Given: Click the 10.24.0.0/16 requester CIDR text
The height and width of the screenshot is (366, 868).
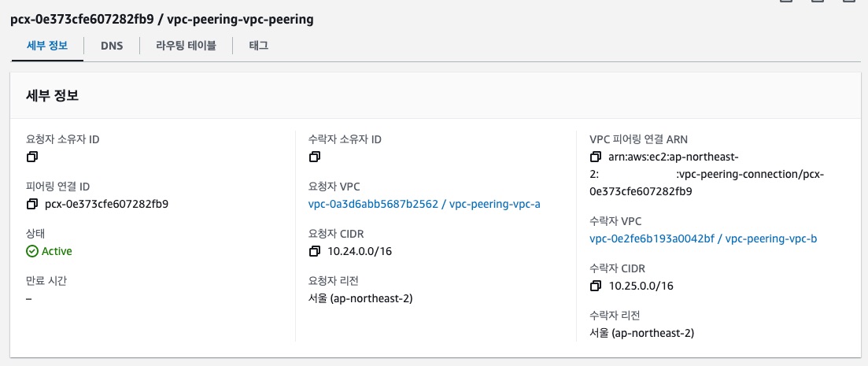Looking at the screenshot, I should point(360,251).
